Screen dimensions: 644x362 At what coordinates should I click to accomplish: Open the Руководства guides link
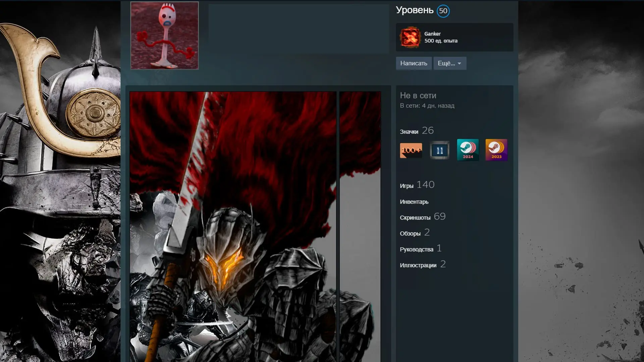(416, 249)
